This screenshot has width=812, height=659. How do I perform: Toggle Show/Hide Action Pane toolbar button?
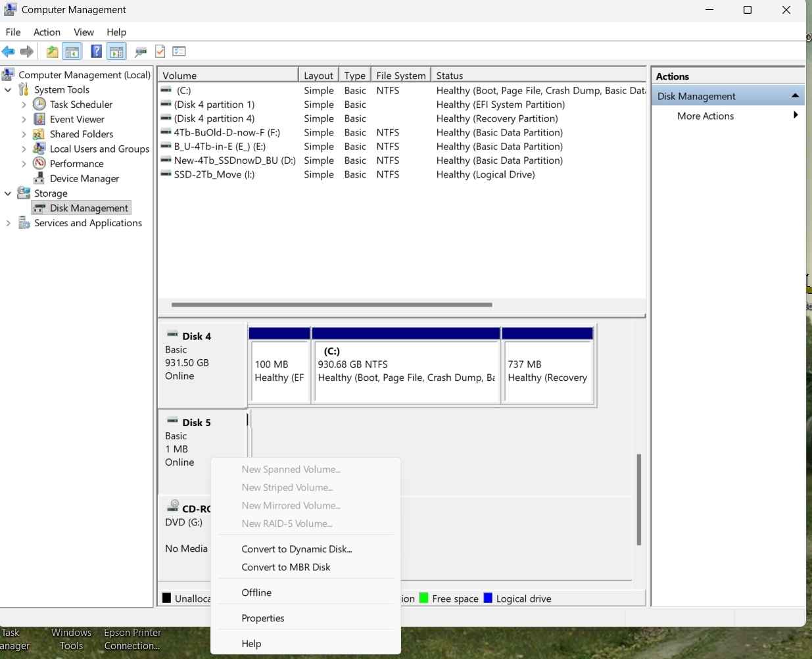116,51
